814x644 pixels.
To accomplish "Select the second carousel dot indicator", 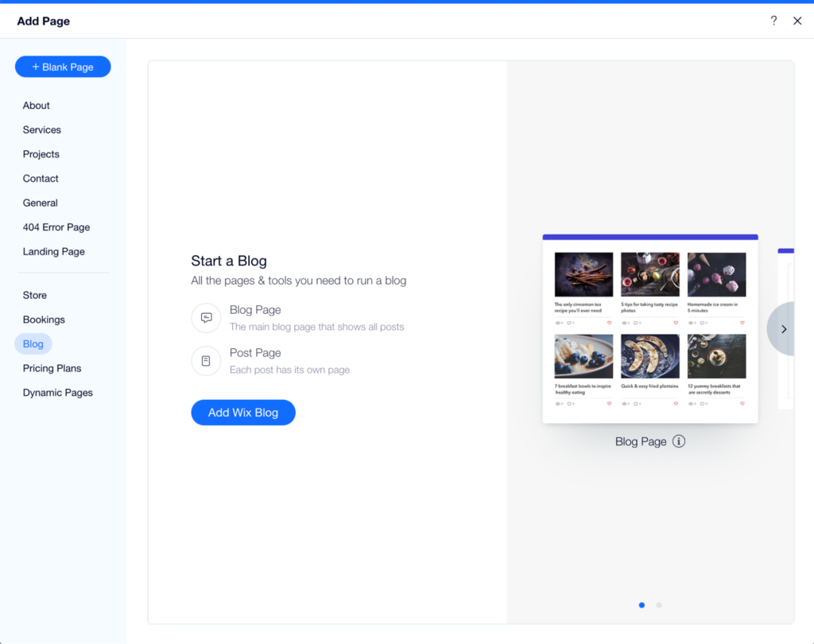I will coord(659,605).
